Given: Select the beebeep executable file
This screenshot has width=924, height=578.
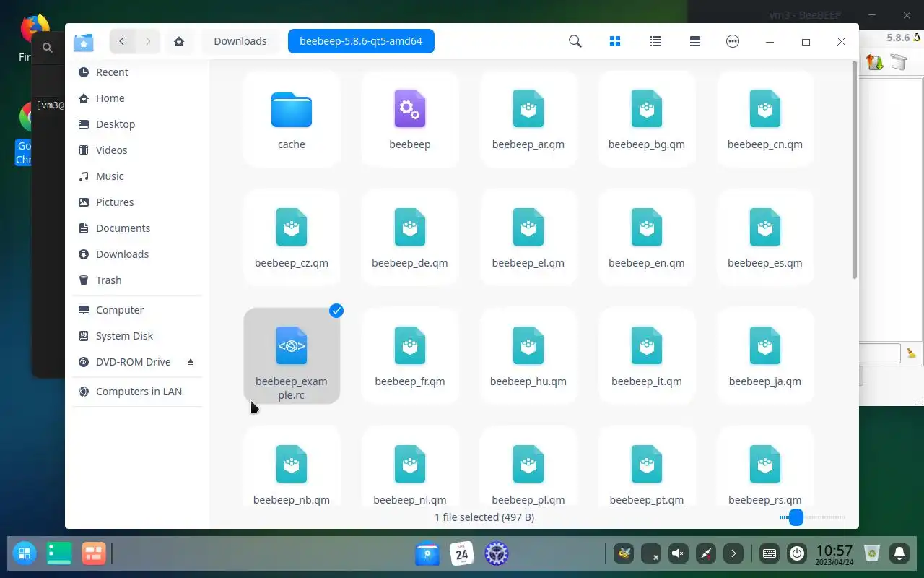Looking at the screenshot, I should click(x=410, y=119).
